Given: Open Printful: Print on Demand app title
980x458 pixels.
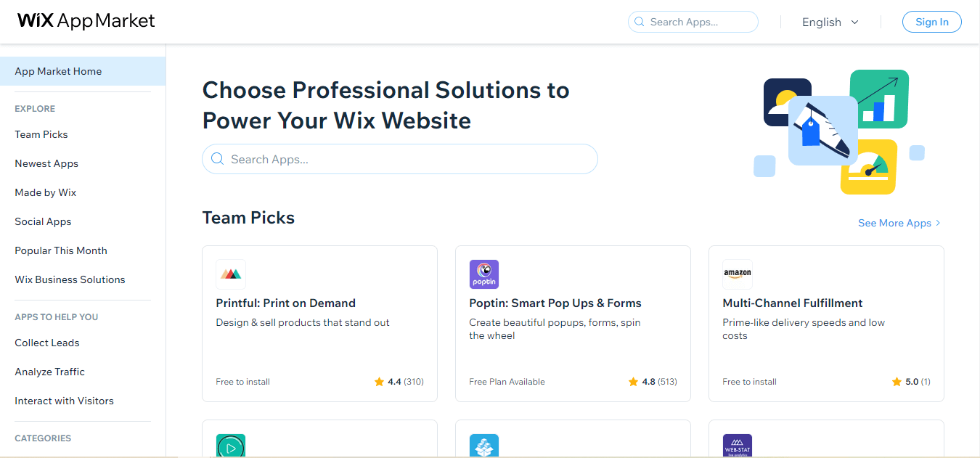Looking at the screenshot, I should tap(286, 303).
